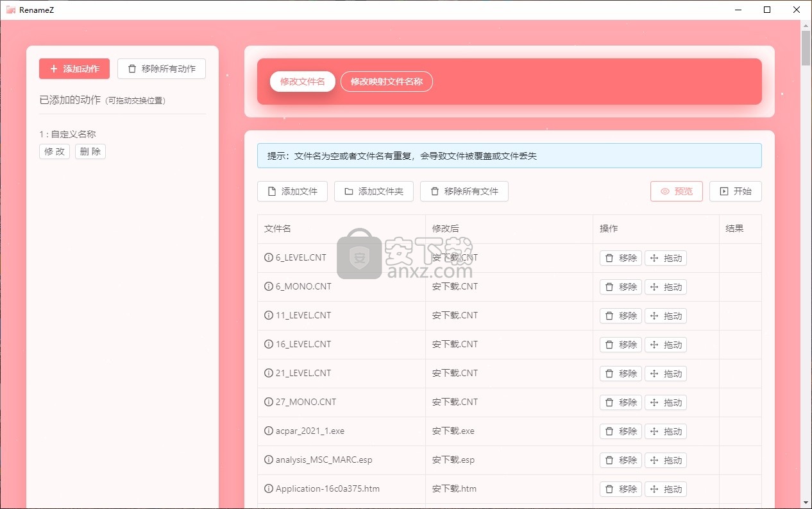Click 拖动 handle in 6_MONO.CNT row
This screenshot has height=509, width=812.
pyautogui.click(x=666, y=287)
